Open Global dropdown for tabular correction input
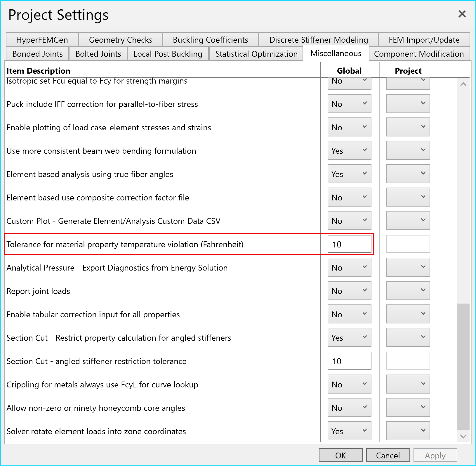 [x=349, y=314]
